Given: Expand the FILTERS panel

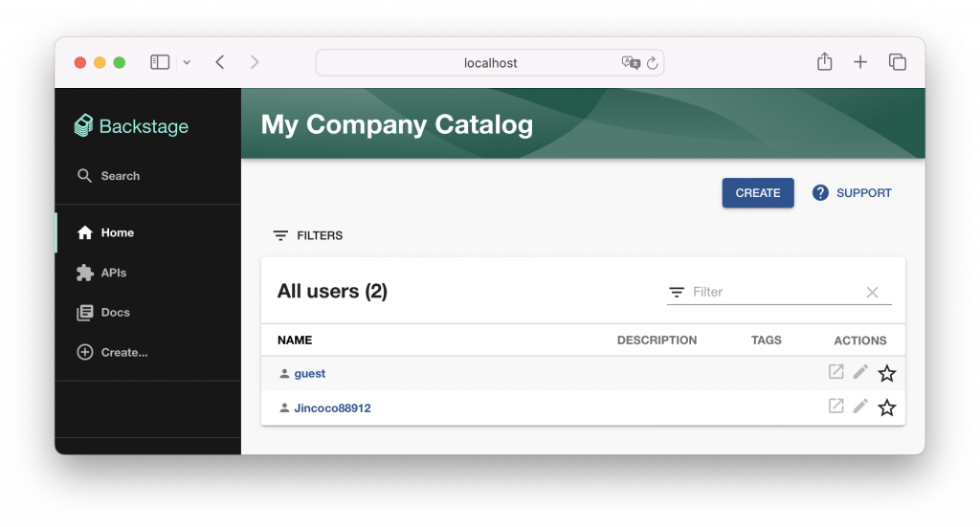Looking at the screenshot, I should click(x=308, y=235).
